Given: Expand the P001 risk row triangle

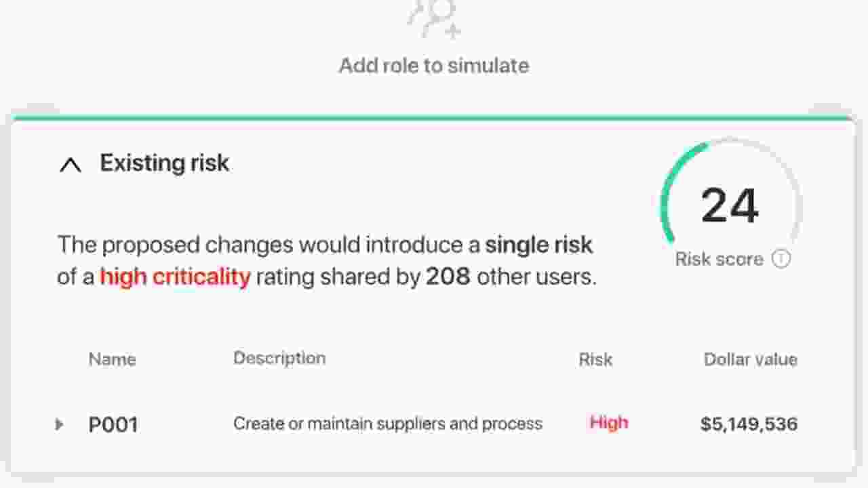Looking at the screenshot, I should pyautogui.click(x=60, y=424).
